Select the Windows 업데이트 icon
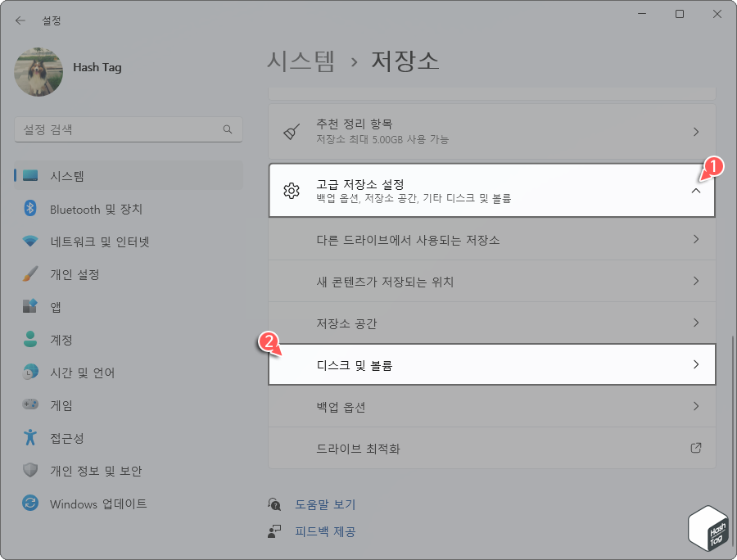Viewport: 737px width, 560px height. coord(30,504)
